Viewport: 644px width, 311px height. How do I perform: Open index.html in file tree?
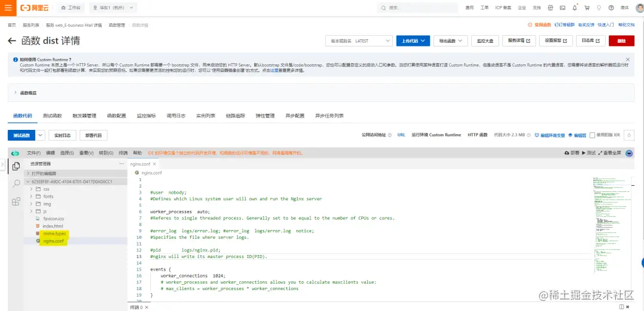[x=52, y=226]
